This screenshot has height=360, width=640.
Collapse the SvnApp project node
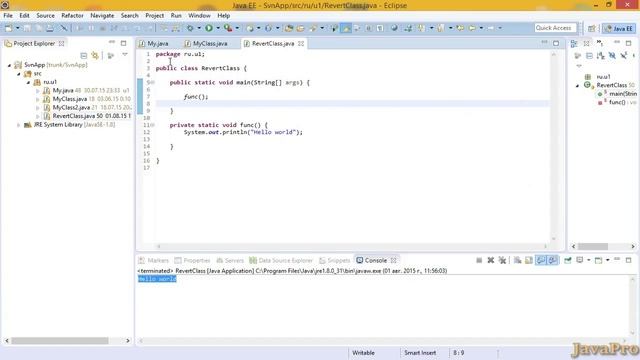point(9,65)
